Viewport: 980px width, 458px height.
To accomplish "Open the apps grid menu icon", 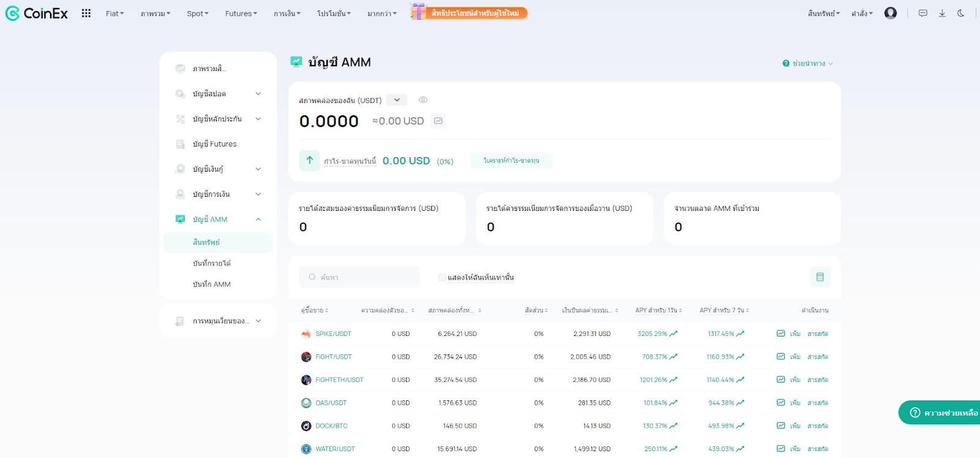I will pyautogui.click(x=86, y=13).
